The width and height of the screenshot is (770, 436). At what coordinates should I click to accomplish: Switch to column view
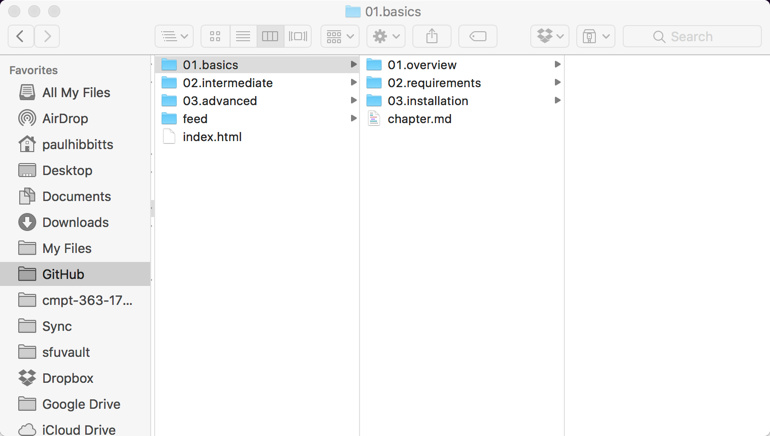click(x=270, y=36)
